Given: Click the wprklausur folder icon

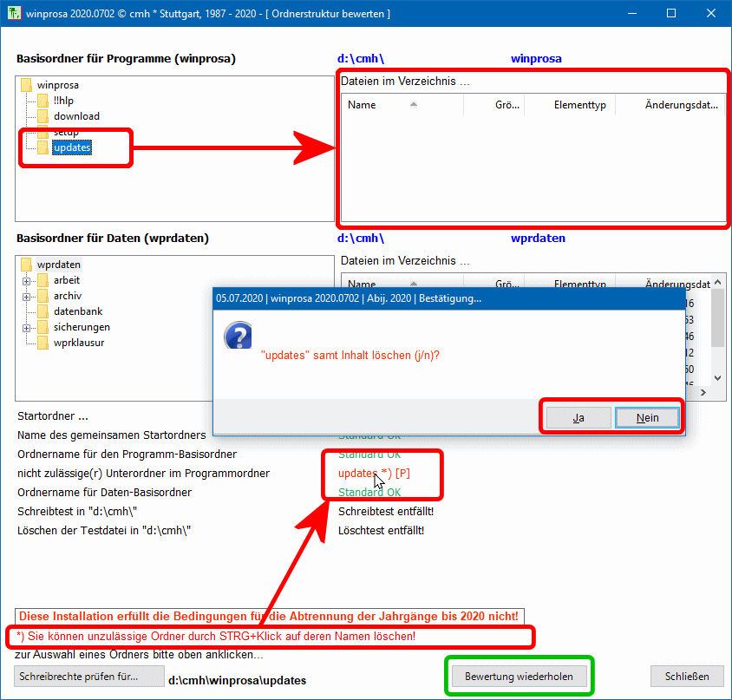Looking at the screenshot, I should coord(42,343).
